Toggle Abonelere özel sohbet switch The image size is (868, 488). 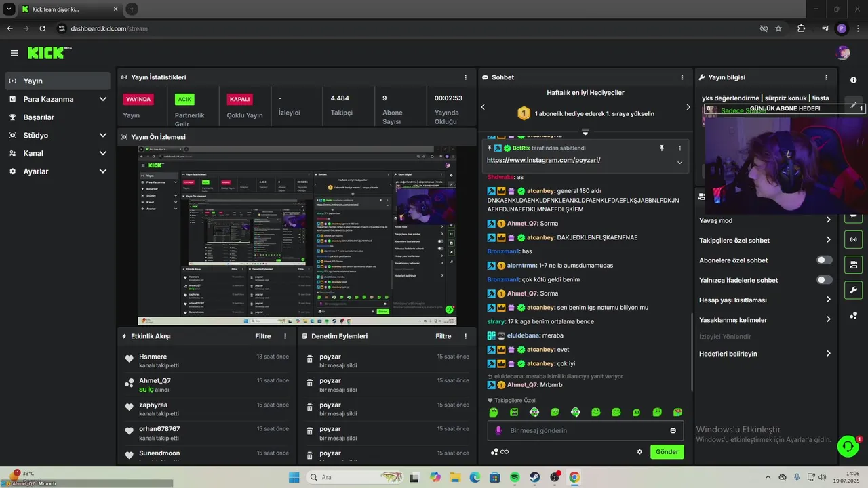824,260
